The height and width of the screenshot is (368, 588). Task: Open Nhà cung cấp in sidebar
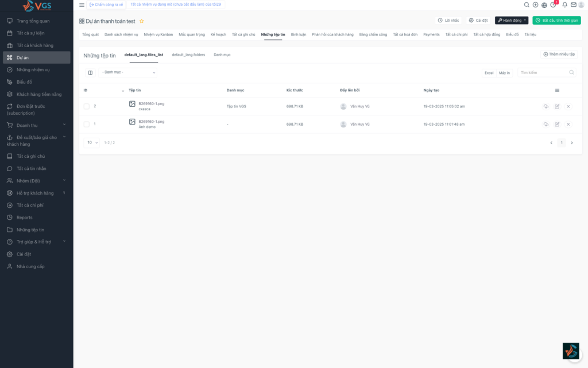36,266
